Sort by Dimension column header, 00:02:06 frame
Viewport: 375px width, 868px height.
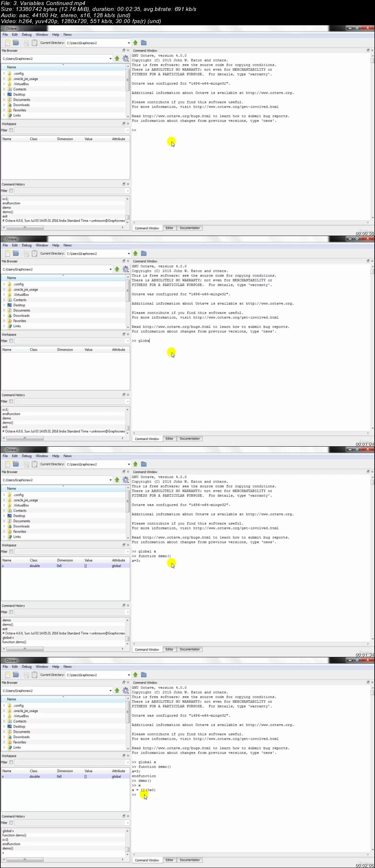coord(65,771)
